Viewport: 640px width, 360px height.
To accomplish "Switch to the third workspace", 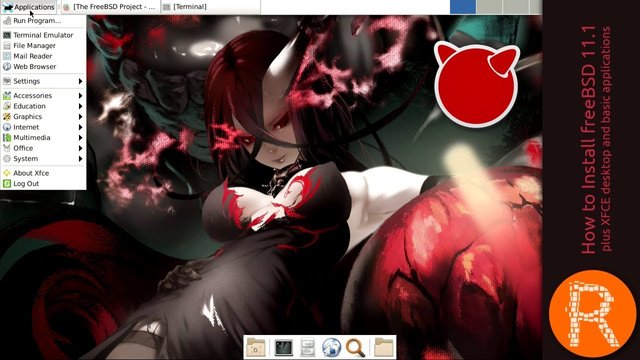I will (515, 7).
